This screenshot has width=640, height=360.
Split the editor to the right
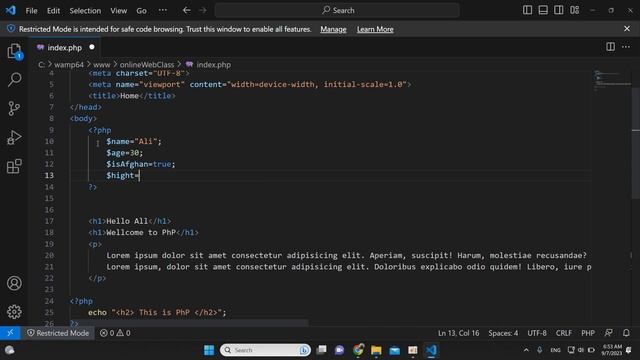tap(610, 47)
